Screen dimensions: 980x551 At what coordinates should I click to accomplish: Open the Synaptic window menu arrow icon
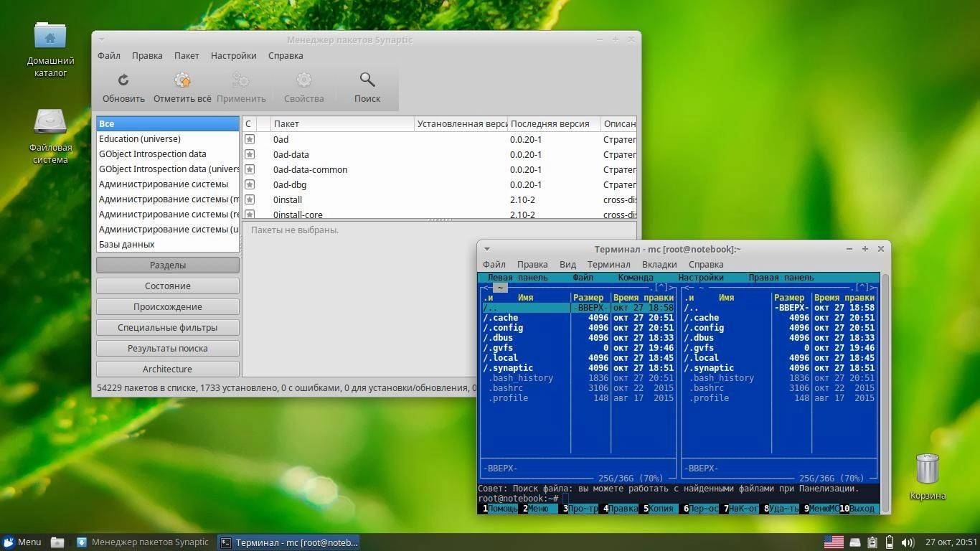point(101,39)
